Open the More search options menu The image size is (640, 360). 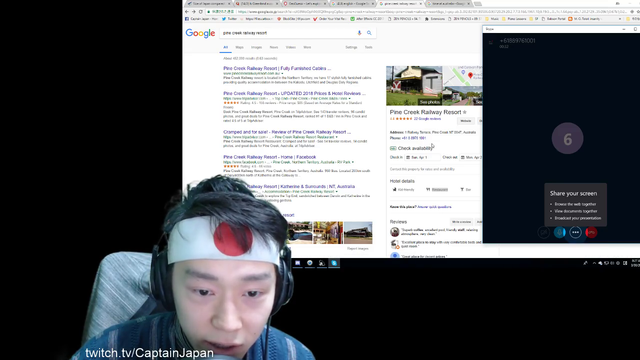click(307, 47)
